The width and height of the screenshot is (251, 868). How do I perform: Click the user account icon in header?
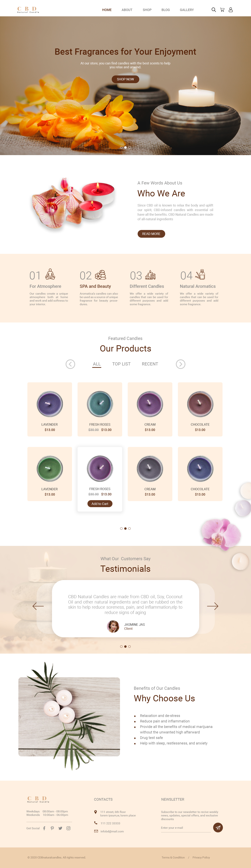pyautogui.click(x=231, y=10)
